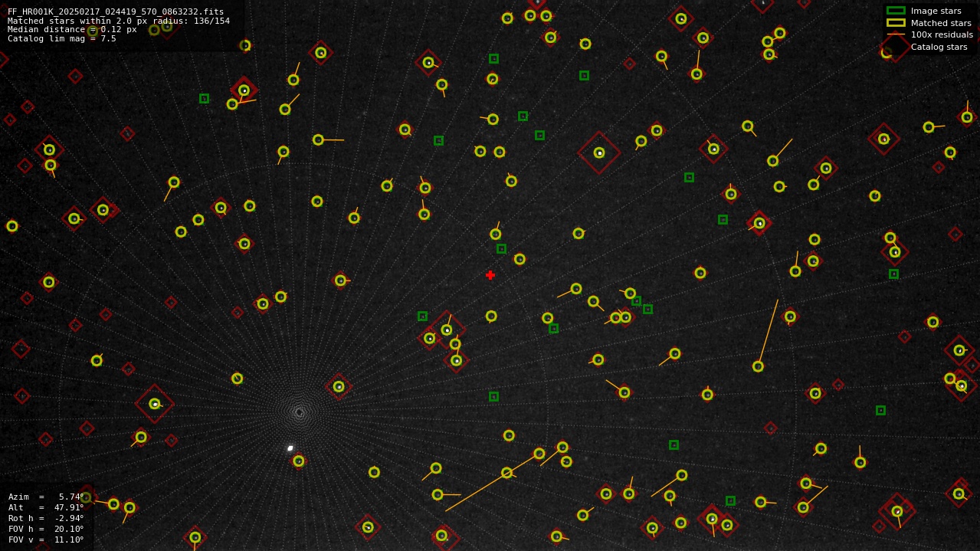Click the "Catalog stars" legend label

point(939,47)
